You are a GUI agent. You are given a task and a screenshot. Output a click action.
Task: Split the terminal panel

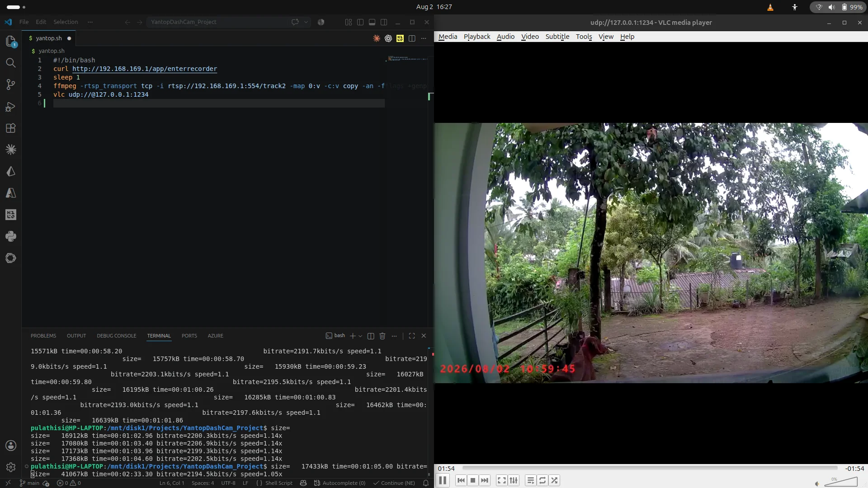pos(371,336)
